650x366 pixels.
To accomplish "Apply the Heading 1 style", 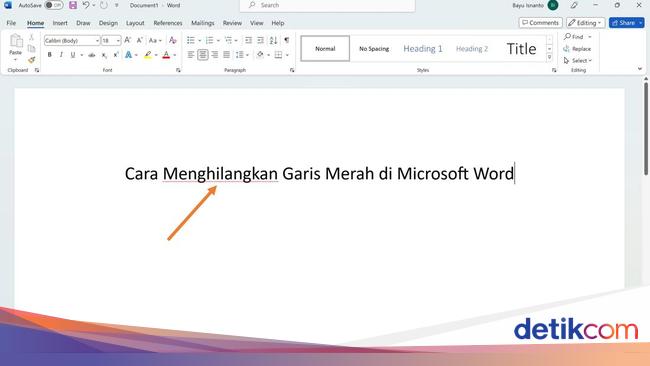I will click(x=423, y=48).
